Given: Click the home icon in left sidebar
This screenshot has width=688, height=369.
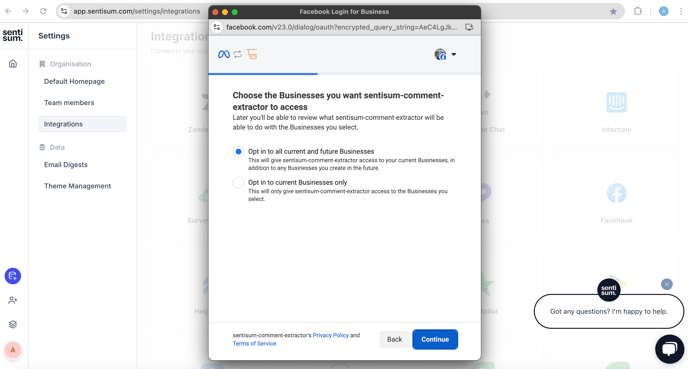Looking at the screenshot, I should (13, 64).
